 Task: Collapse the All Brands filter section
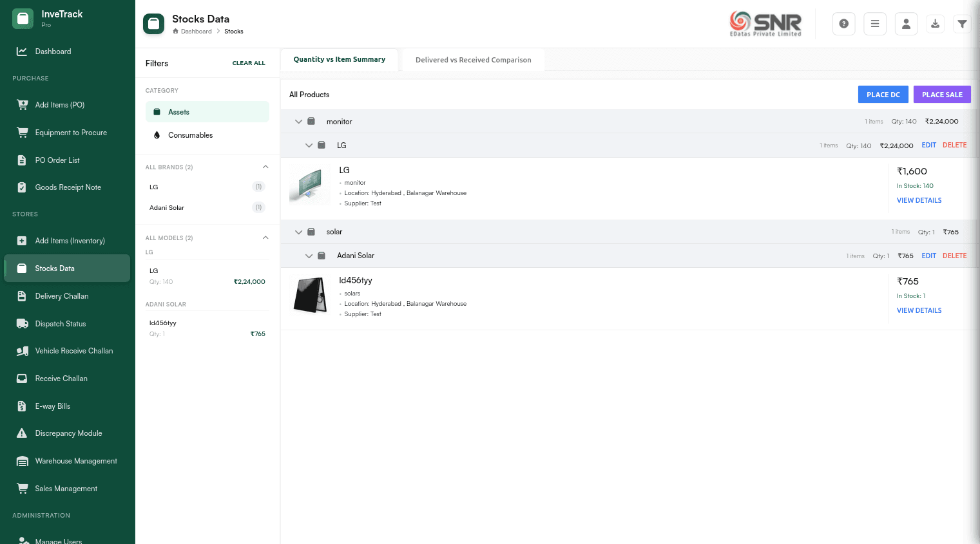coord(265,167)
